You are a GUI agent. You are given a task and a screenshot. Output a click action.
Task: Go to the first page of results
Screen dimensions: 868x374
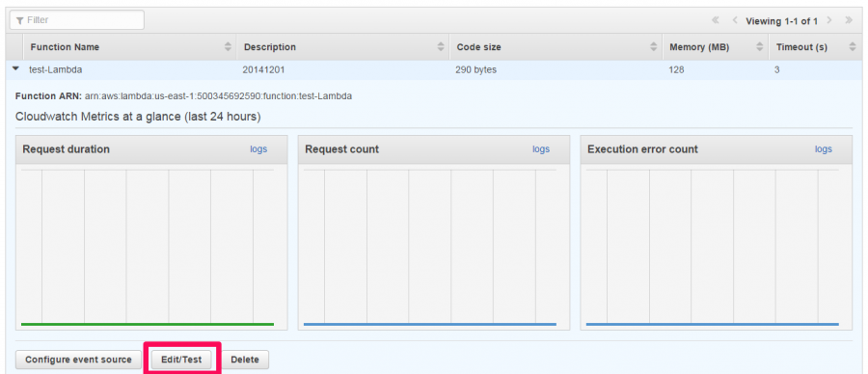[x=716, y=20]
